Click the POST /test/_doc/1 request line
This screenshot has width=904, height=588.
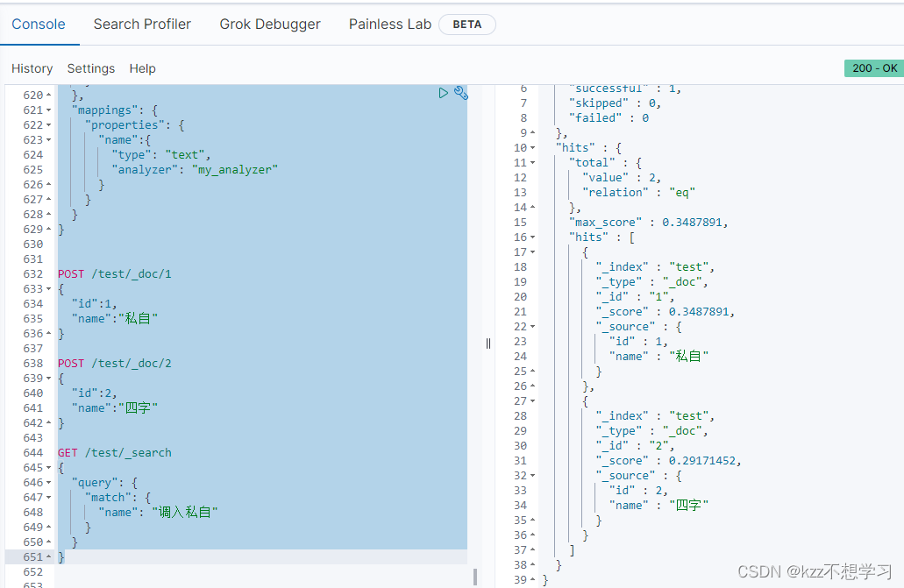(115, 273)
